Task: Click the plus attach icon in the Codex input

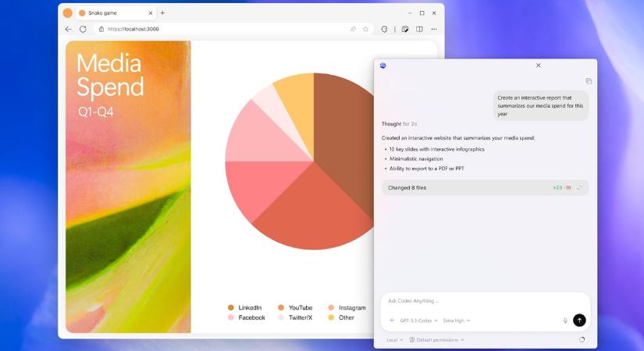Action: (x=392, y=321)
